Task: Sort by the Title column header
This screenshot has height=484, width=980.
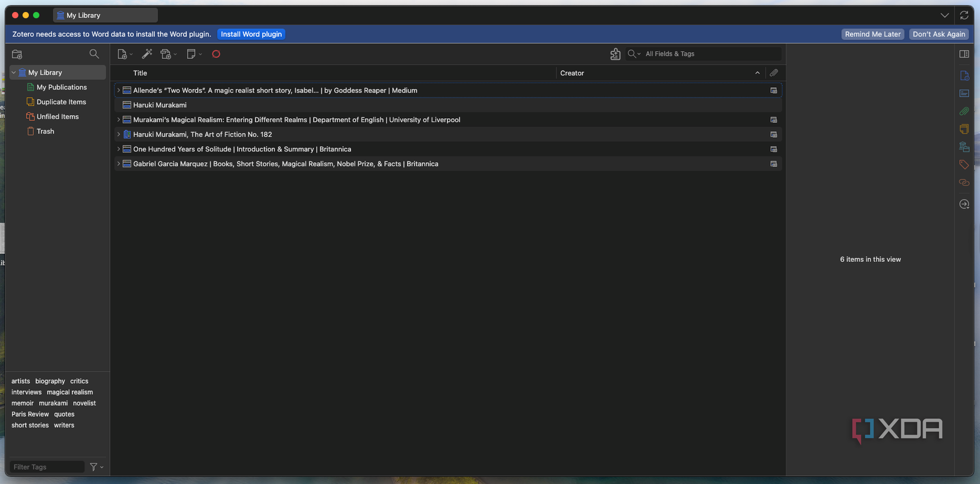Action: coord(335,73)
